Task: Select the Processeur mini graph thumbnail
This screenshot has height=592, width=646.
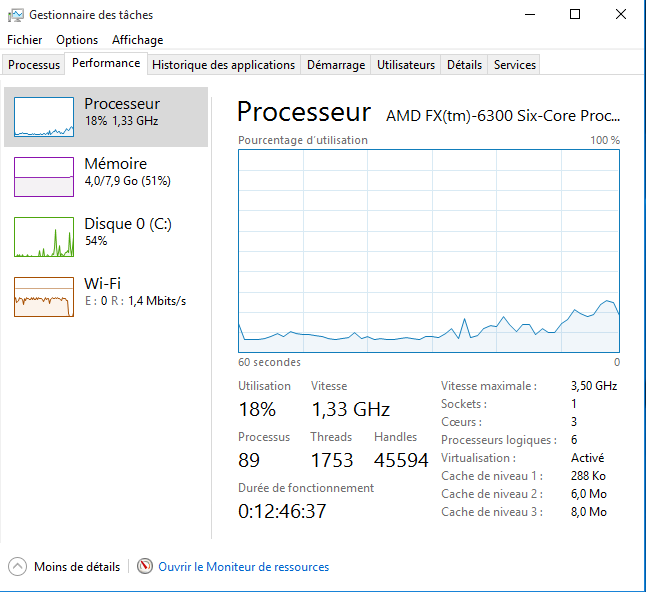Action: tap(44, 117)
